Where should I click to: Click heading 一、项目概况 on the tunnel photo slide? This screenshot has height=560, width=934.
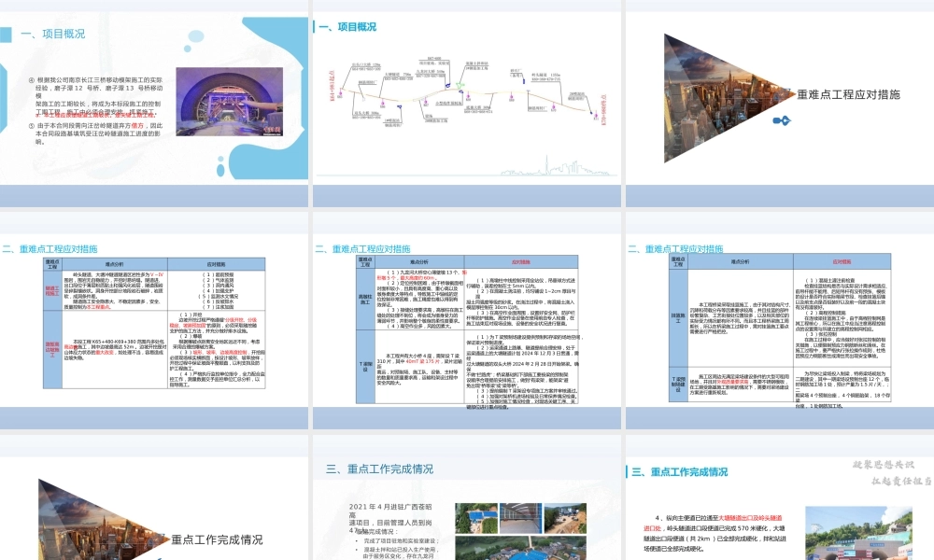click(53, 34)
